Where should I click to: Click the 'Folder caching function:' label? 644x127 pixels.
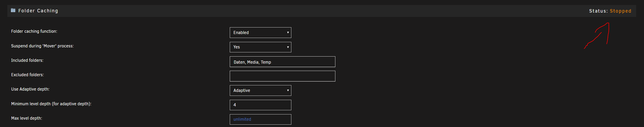tap(34, 31)
